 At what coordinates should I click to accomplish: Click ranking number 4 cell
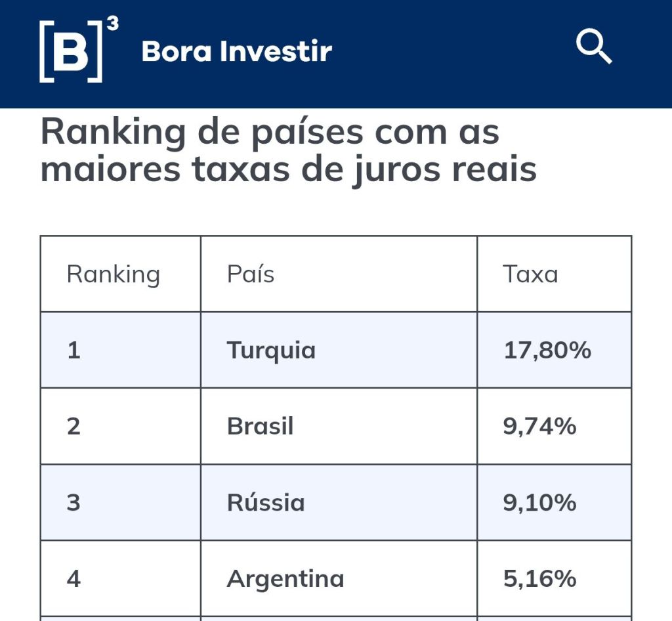(x=73, y=579)
